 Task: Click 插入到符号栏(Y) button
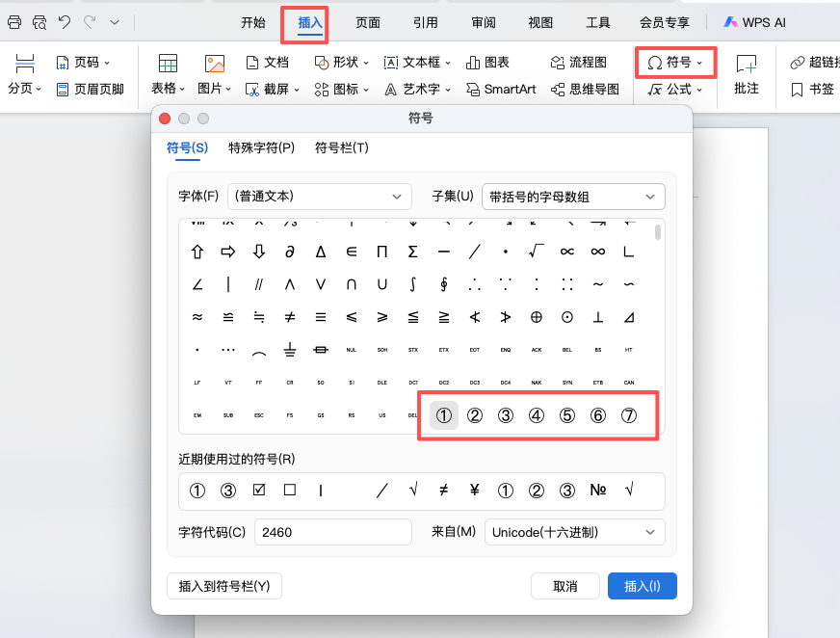pyautogui.click(x=224, y=586)
